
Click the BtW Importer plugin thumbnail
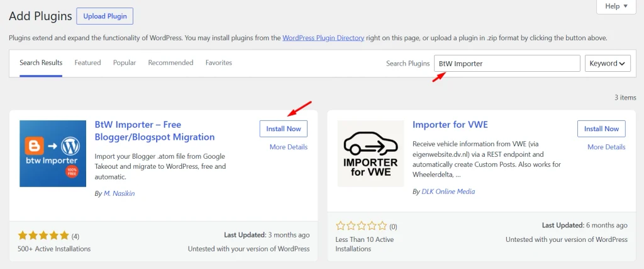[53, 154]
